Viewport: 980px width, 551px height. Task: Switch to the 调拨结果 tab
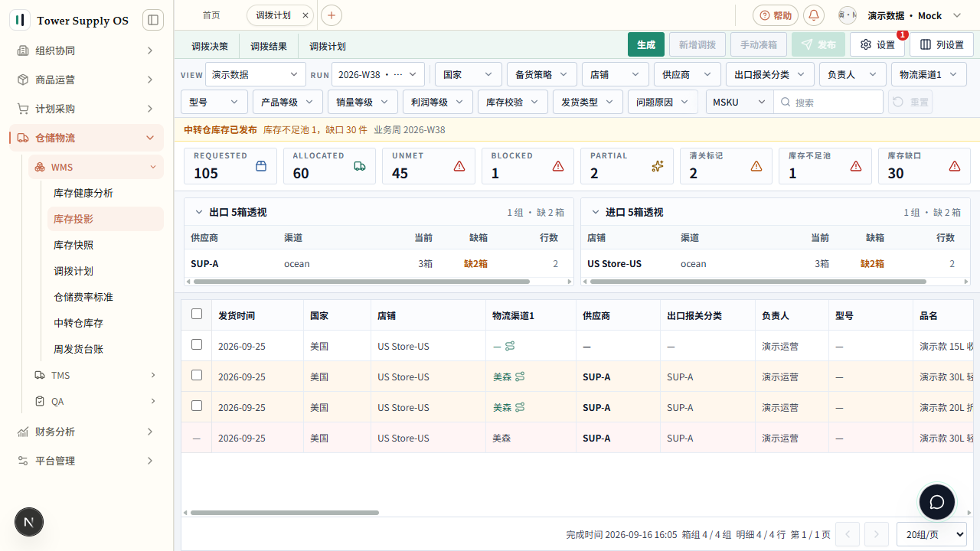(x=269, y=46)
